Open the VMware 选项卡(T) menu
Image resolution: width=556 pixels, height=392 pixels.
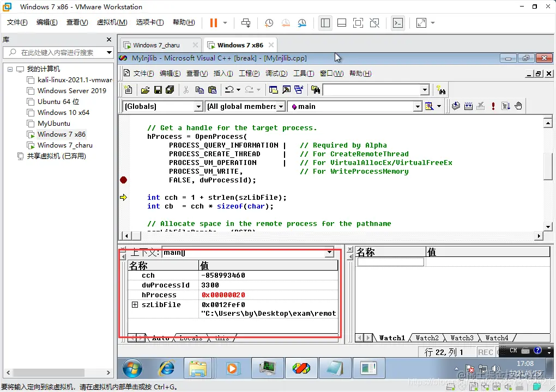click(x=150, y=22)
